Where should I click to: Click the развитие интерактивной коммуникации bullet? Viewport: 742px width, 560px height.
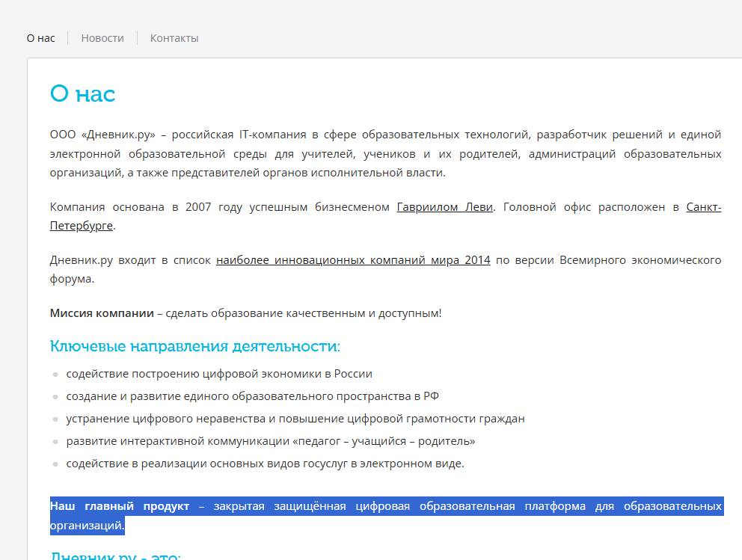[x=271, y=441]
